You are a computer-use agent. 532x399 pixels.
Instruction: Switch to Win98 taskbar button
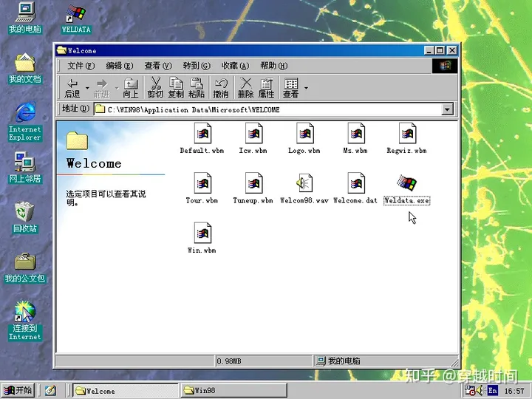[234, 391]
